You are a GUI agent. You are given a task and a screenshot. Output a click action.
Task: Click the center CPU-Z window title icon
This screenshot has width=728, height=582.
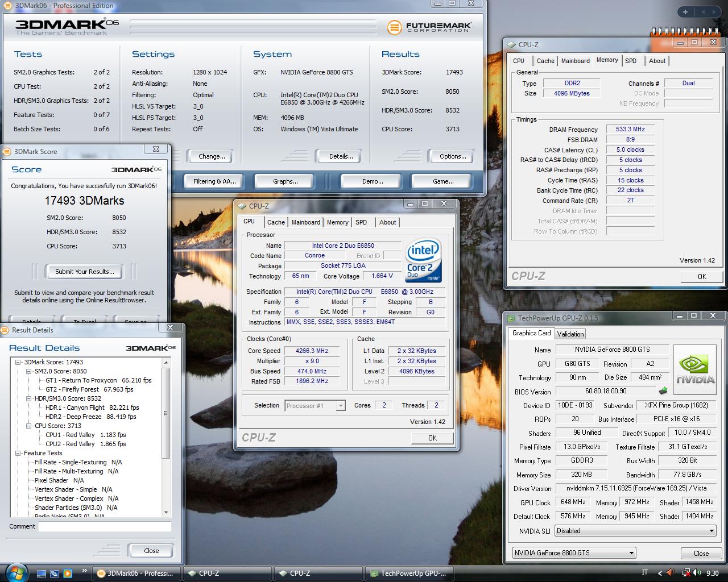(x=242, y=206)
